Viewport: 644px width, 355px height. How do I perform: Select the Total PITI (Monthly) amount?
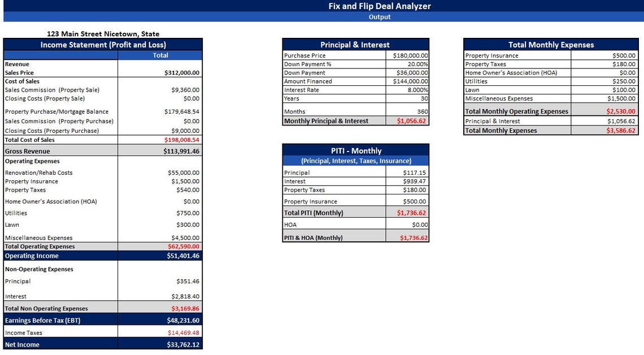point(412,213)
